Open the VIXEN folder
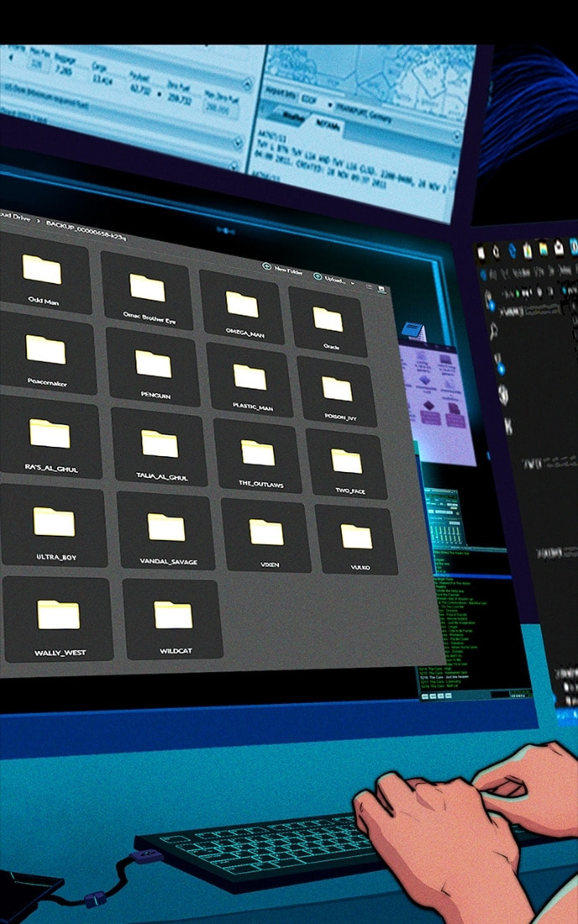Screen dimensions: 578x924 (267, 535)
